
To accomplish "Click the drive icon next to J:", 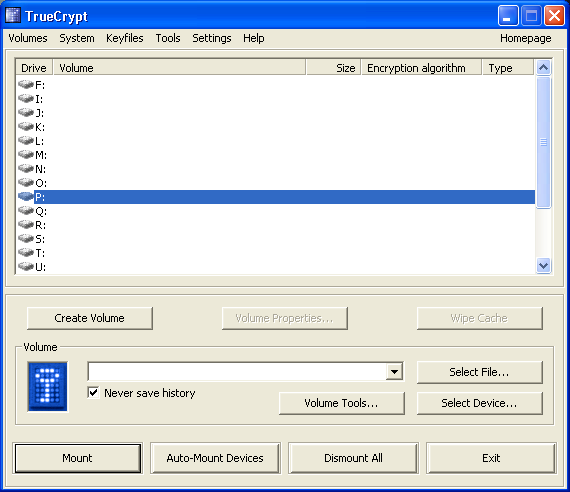I will pyautogui.click(x=26, y=112).
